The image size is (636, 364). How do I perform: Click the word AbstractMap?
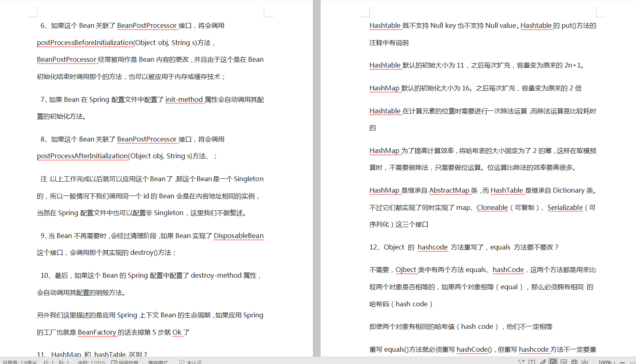click(449, 190)
